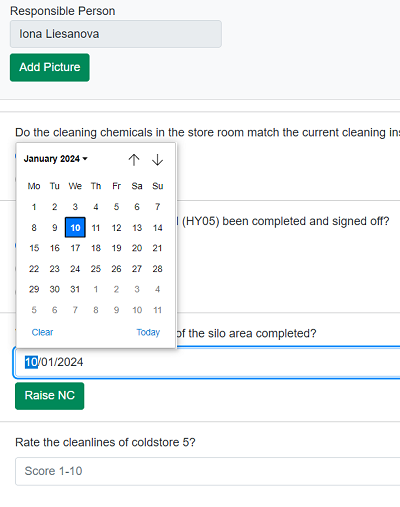Choose January 5 under the Fr column

click(x=116, y=207)
